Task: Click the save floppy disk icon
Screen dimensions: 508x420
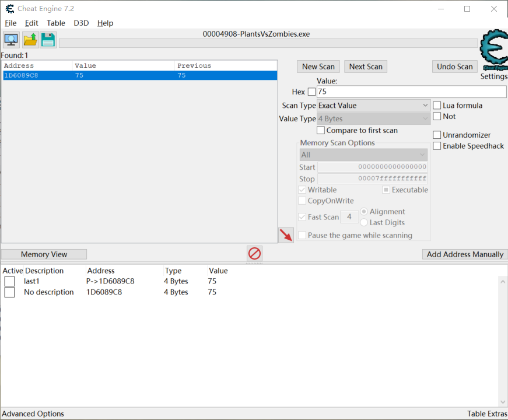Action: pos(48,40)
